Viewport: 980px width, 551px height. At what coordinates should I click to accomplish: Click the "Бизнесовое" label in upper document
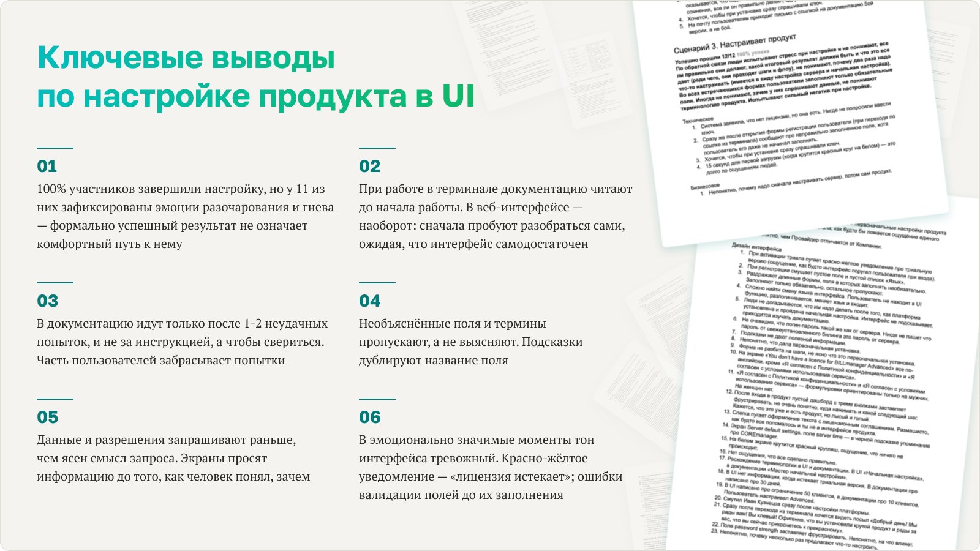(x=705, y=186)
